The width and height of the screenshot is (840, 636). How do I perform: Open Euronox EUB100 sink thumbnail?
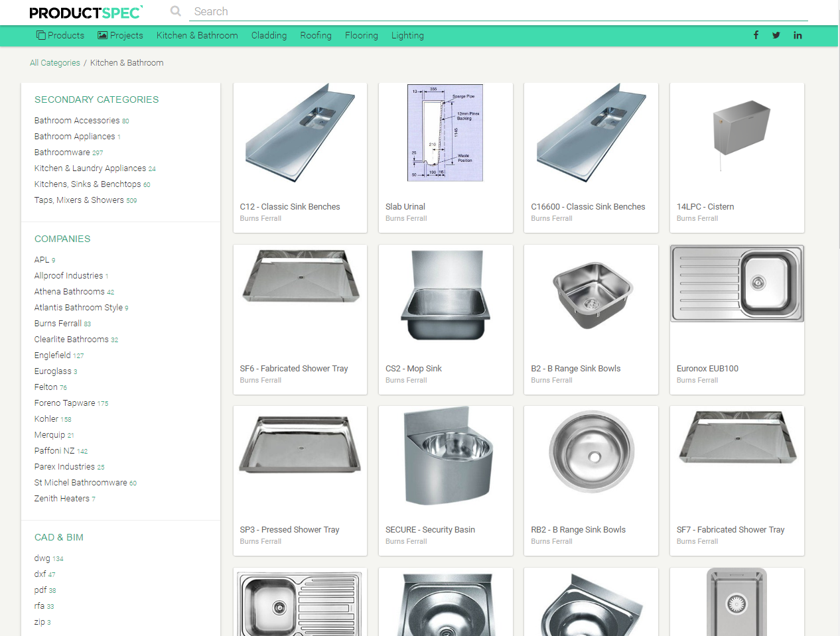(737, 284)
